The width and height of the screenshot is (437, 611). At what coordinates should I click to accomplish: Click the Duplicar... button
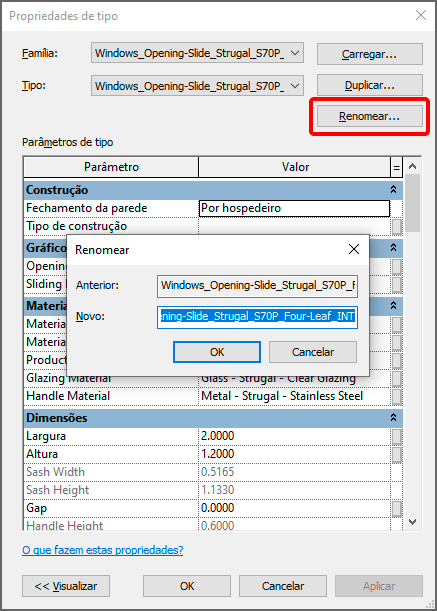370,85
